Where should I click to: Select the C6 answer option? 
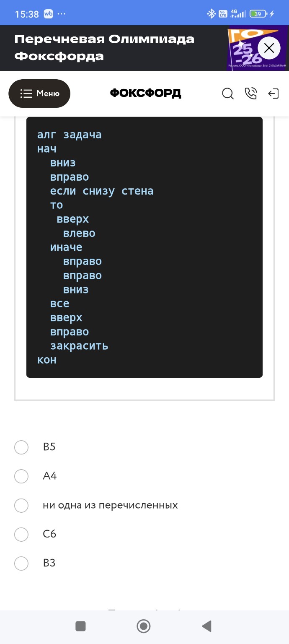[x=21, y=534]
